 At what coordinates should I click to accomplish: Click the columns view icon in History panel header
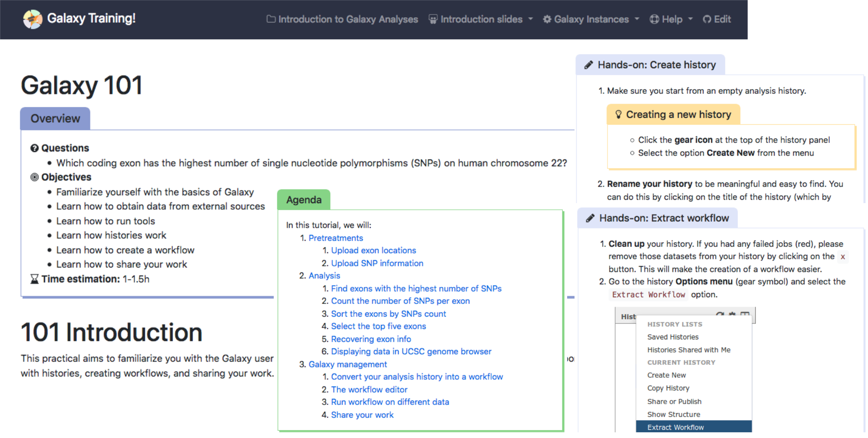745,315
